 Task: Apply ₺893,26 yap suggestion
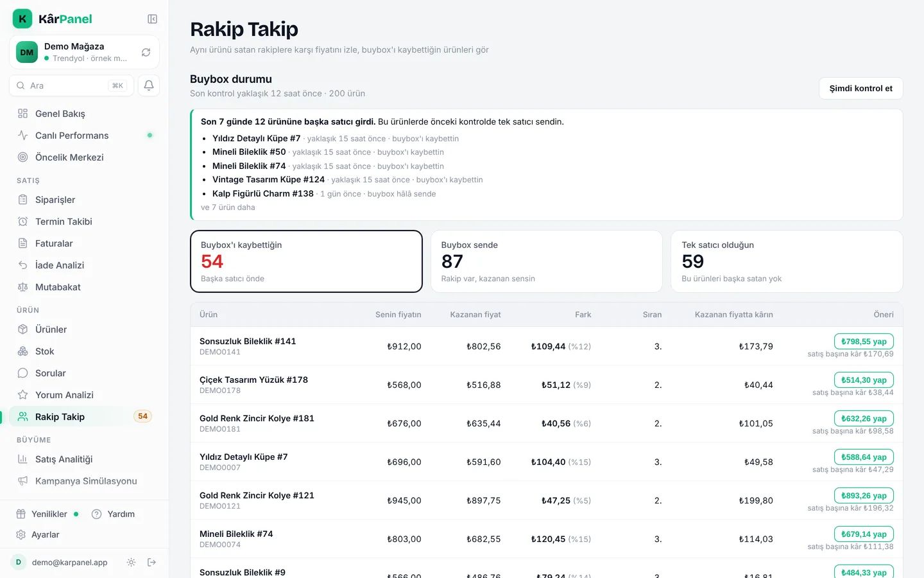click(x=864, y=496)
